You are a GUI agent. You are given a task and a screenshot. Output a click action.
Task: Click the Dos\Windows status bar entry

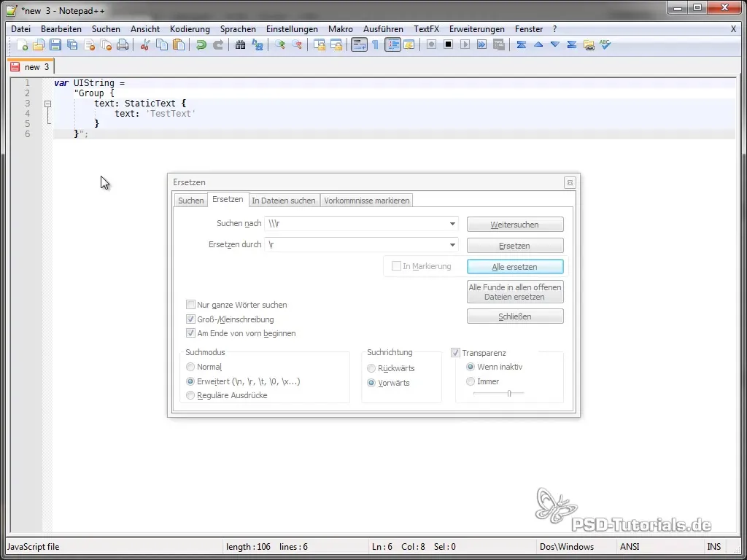(567, 547)
